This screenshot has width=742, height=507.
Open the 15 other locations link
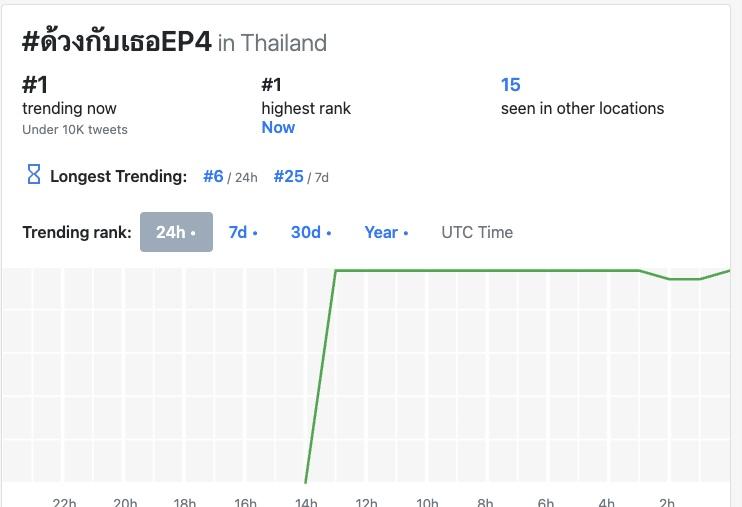(x=510, y=85)
